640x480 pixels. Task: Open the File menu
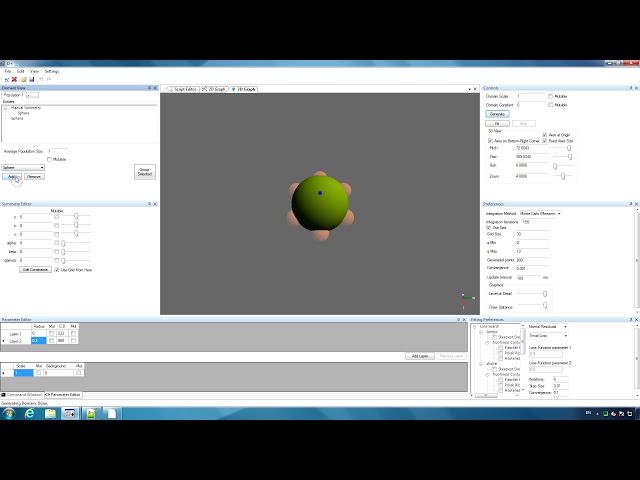8,71
